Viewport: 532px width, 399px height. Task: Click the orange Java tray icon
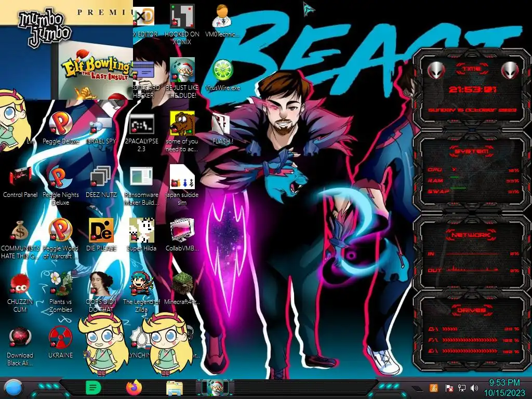pyautogui.click(x=433, y=388)
